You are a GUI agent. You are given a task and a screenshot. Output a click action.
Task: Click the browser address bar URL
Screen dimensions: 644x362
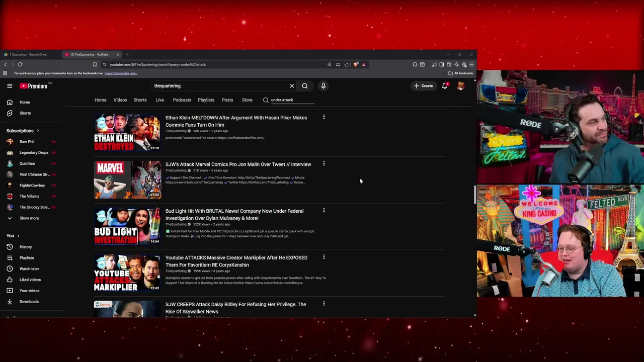click(158, 64)
